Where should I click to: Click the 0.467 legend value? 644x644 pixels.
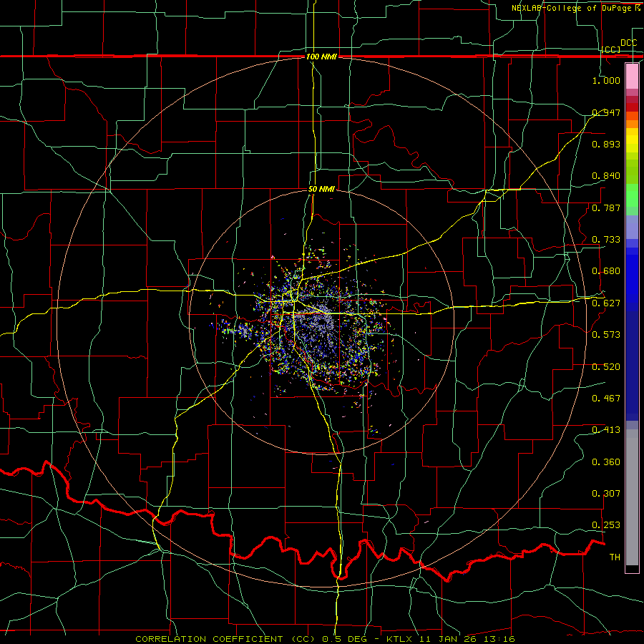click(606, 399)
